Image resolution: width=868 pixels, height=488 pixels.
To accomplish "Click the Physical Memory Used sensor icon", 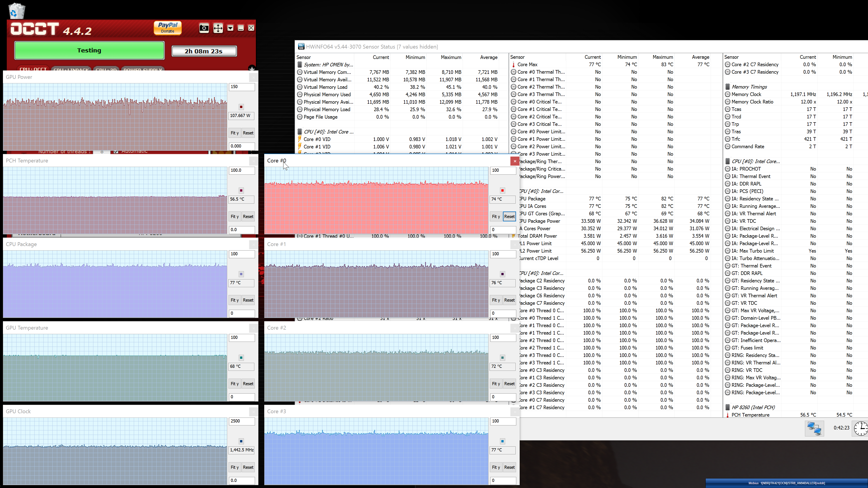I will coord(300,94).
